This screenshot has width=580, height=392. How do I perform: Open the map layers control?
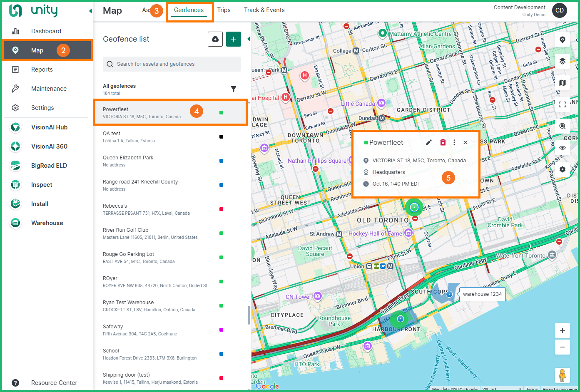[x=562, y=61]
